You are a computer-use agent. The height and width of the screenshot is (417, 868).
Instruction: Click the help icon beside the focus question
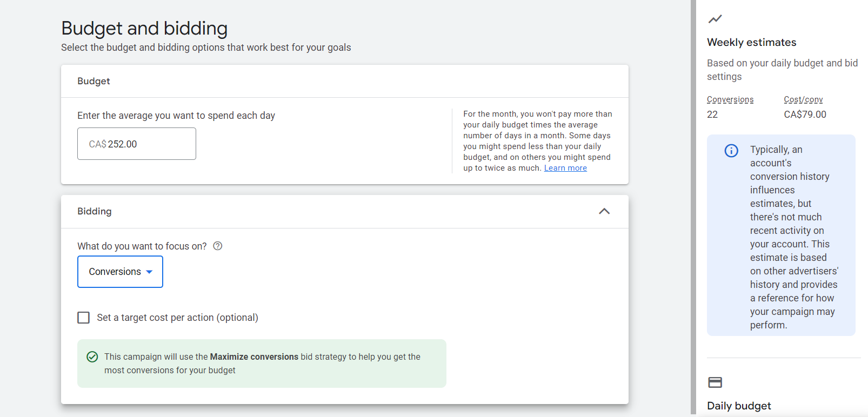pyautogui.click(x=218, y=246)
